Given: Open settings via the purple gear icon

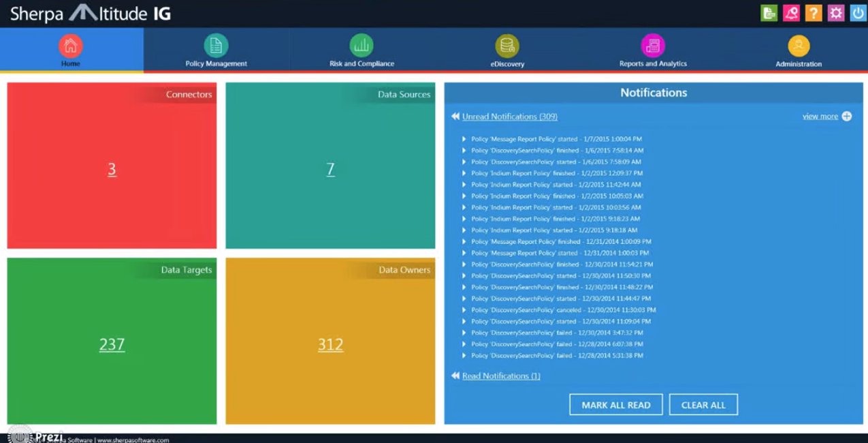Looking at the screenshot, I should click(836, 13).
